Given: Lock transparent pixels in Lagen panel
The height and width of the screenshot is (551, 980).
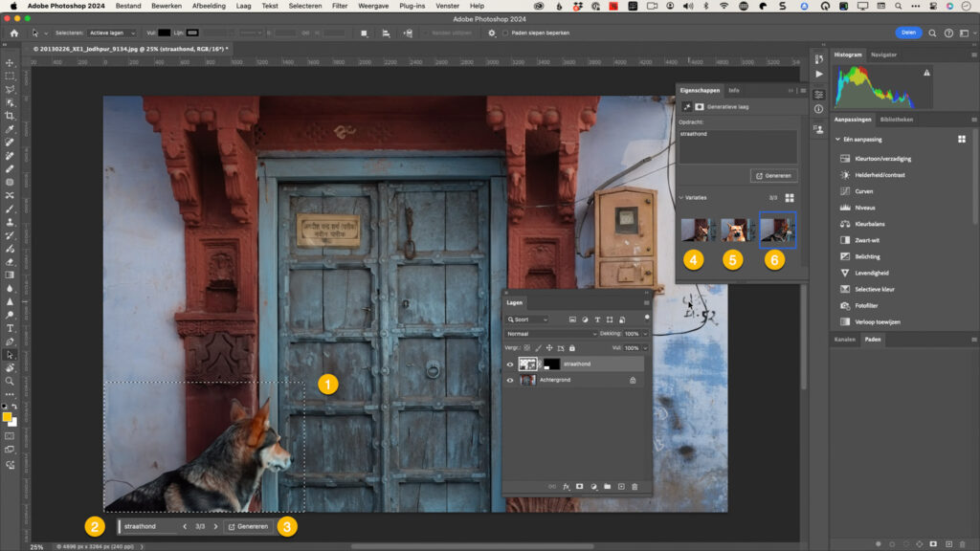Looking at the screenshot, I should pos(527,348).
